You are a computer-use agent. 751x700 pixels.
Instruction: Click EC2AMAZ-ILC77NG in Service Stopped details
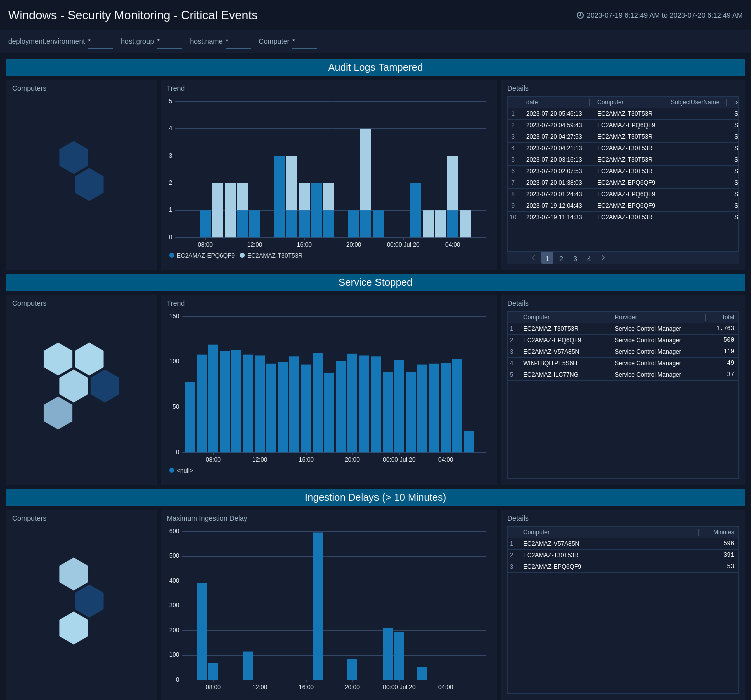click(x=551, y=375)
